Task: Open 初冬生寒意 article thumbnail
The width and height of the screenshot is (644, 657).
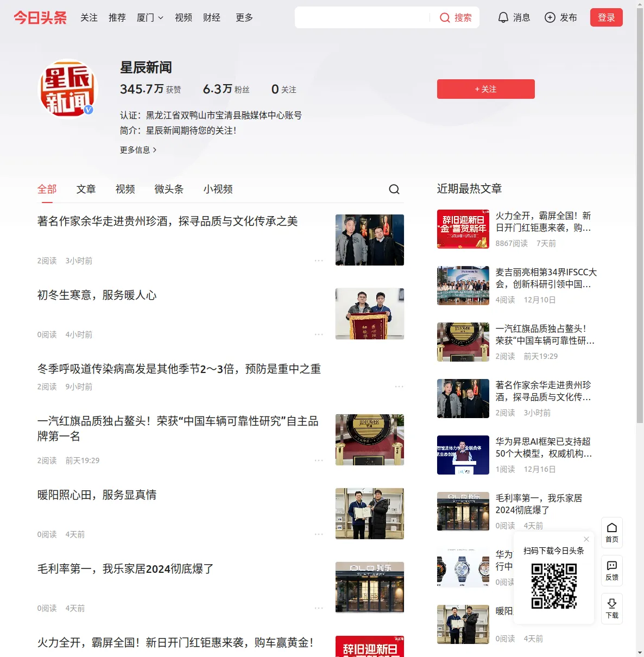Action: (x=370, y=314)
